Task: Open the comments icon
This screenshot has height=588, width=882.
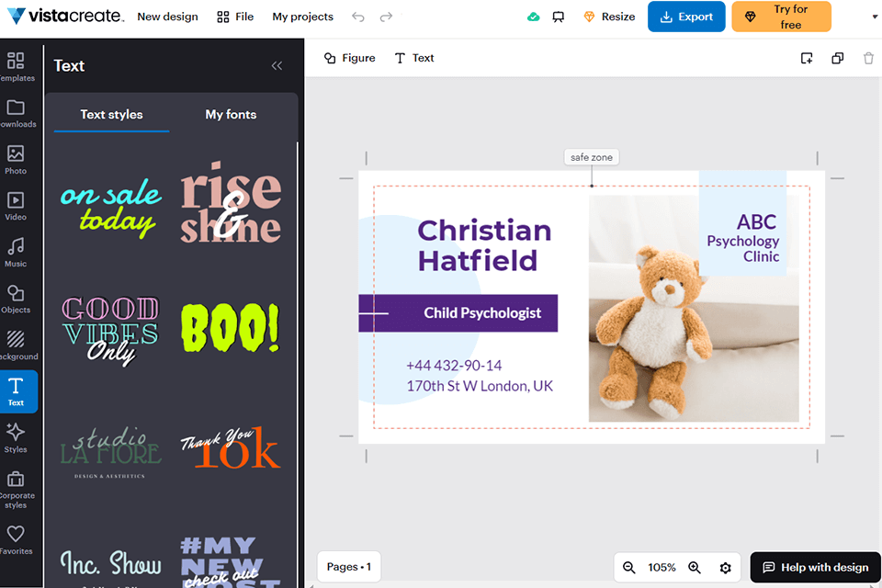Action: click(558, 17)
